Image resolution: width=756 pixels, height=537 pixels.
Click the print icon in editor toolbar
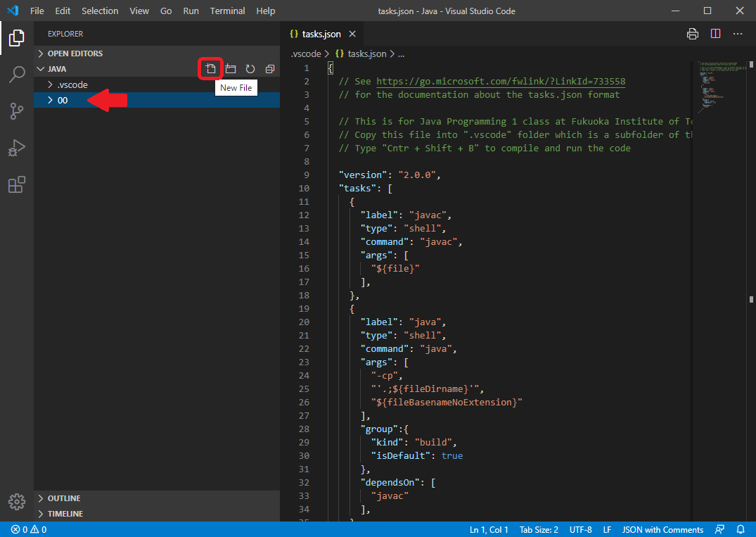coord(693,34)
